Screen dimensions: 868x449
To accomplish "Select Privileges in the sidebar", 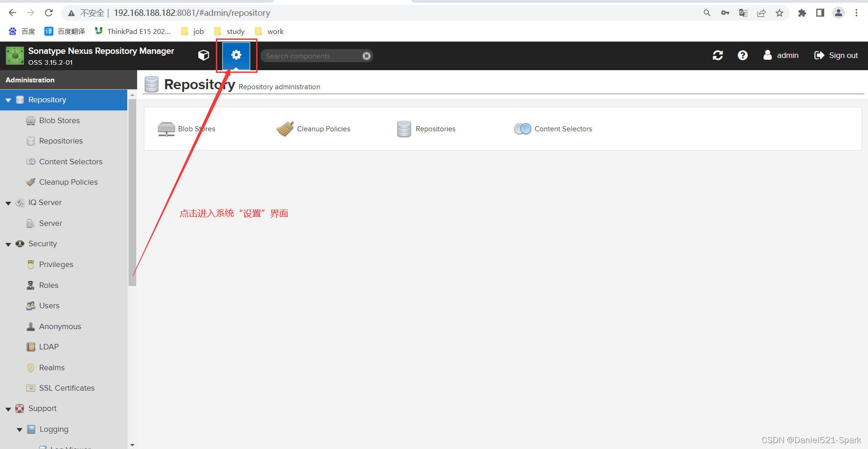I will click(x=56, y=264).
